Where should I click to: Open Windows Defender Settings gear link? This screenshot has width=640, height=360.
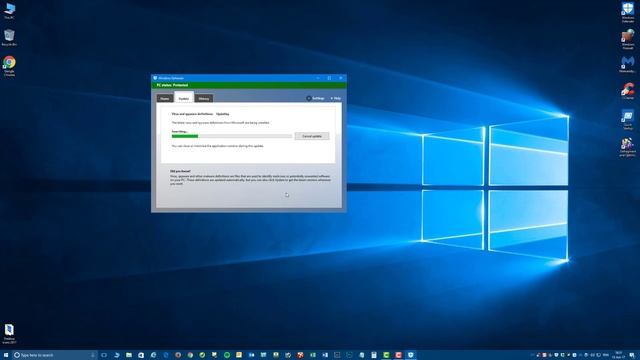tap(316, 98)
